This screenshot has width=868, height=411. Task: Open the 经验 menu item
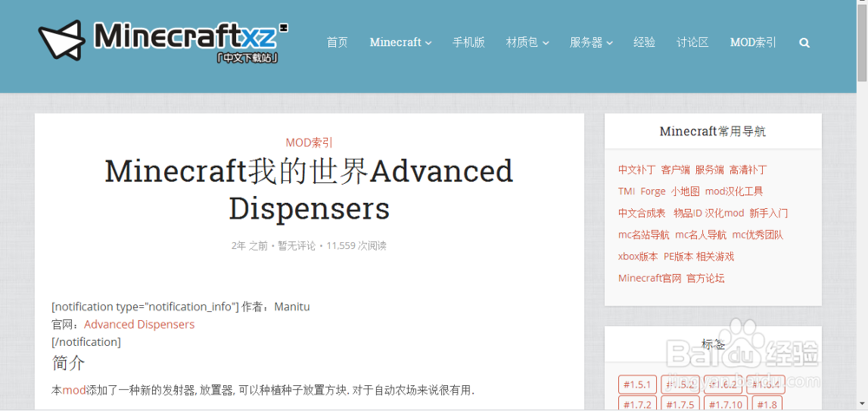(644, 42)
